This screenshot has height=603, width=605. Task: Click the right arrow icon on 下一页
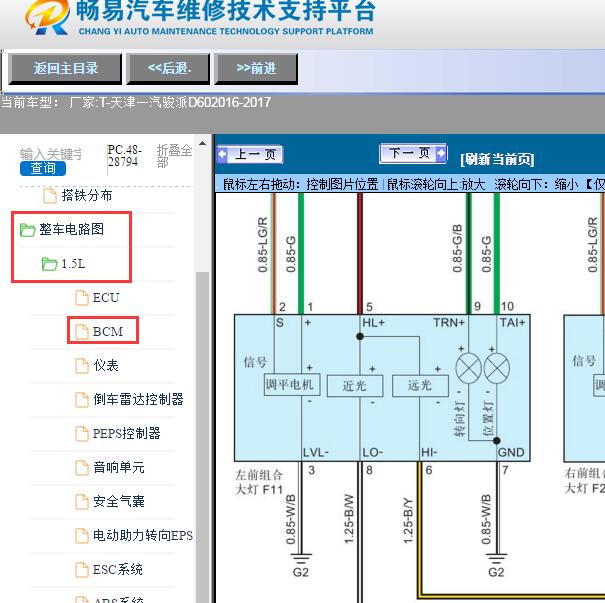pos(441,154)
